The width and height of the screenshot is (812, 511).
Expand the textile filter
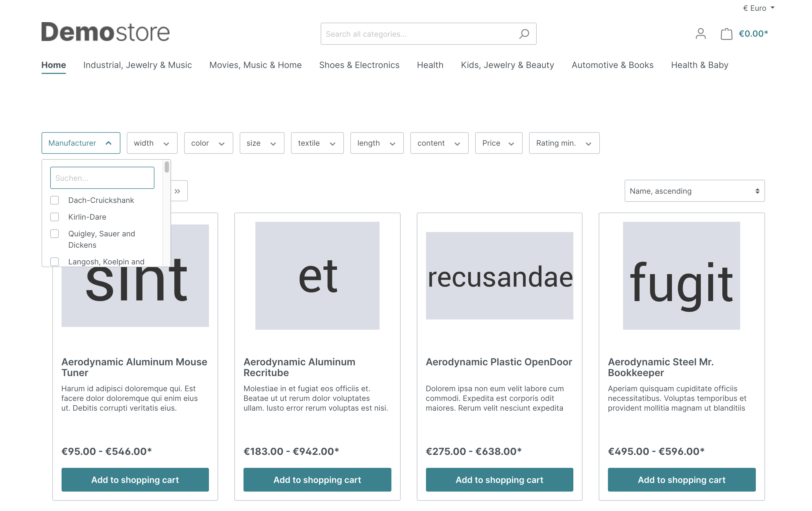click(x=317, y=143)
